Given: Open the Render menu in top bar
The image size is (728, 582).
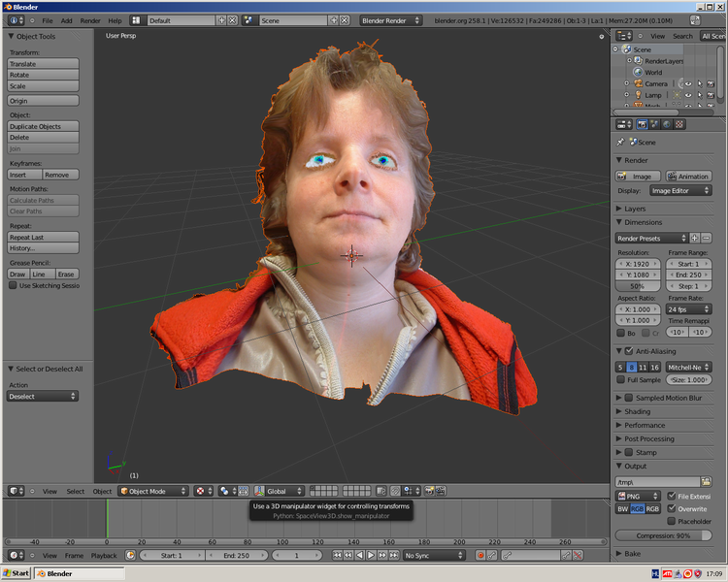Looking at the screenshot, I should 89,19.
